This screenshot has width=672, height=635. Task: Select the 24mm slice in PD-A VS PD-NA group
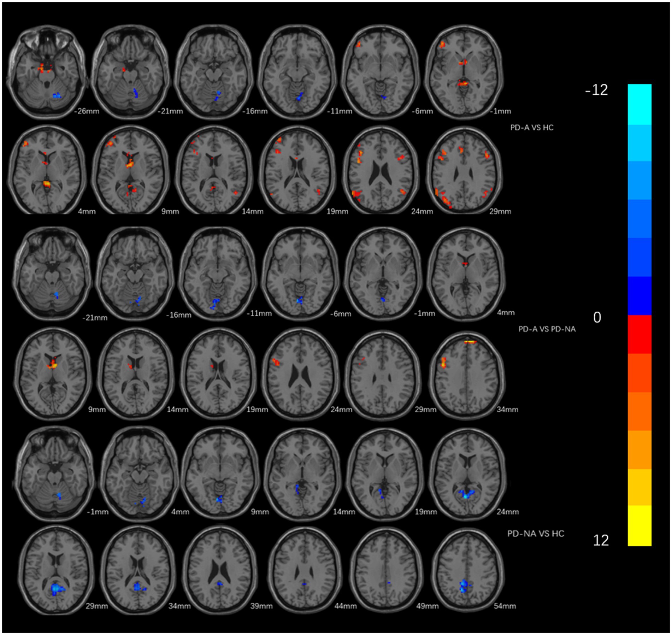[x=301, y=374]
